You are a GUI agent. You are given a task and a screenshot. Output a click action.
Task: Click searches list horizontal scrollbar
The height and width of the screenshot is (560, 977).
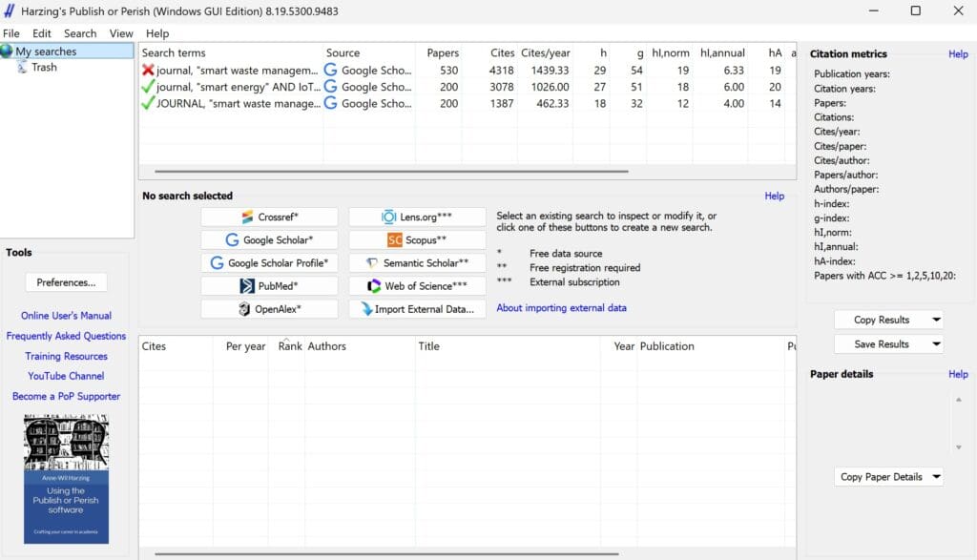coord(392,172)
